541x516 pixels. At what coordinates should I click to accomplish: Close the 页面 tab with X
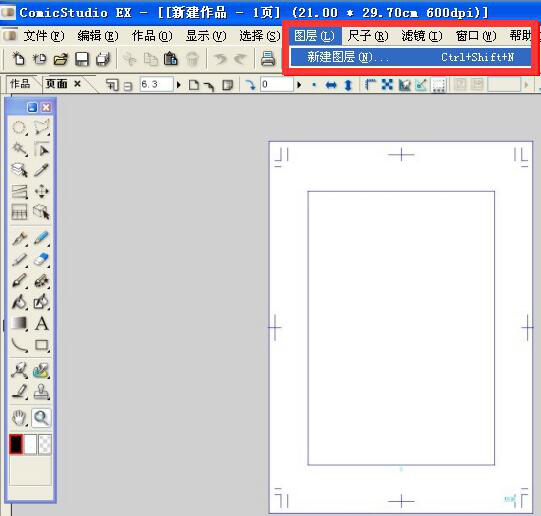coord(78,84)
